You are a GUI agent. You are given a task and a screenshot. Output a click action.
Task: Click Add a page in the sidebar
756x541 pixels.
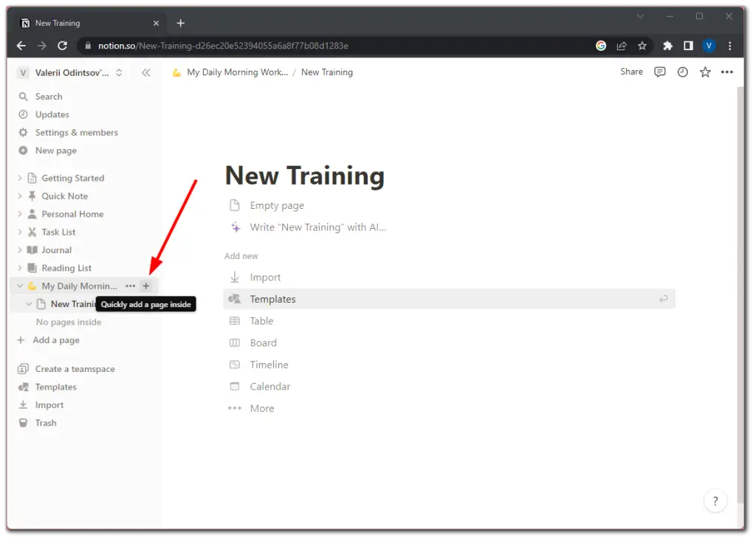pyautogui.click(x=57, y=340)
